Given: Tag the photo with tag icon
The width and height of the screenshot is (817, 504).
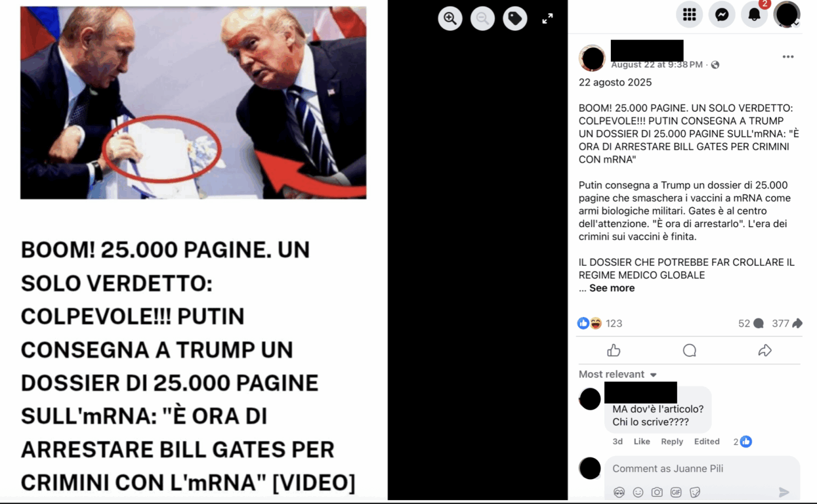Looking at the screenshot, I should (x=515, y=18).
